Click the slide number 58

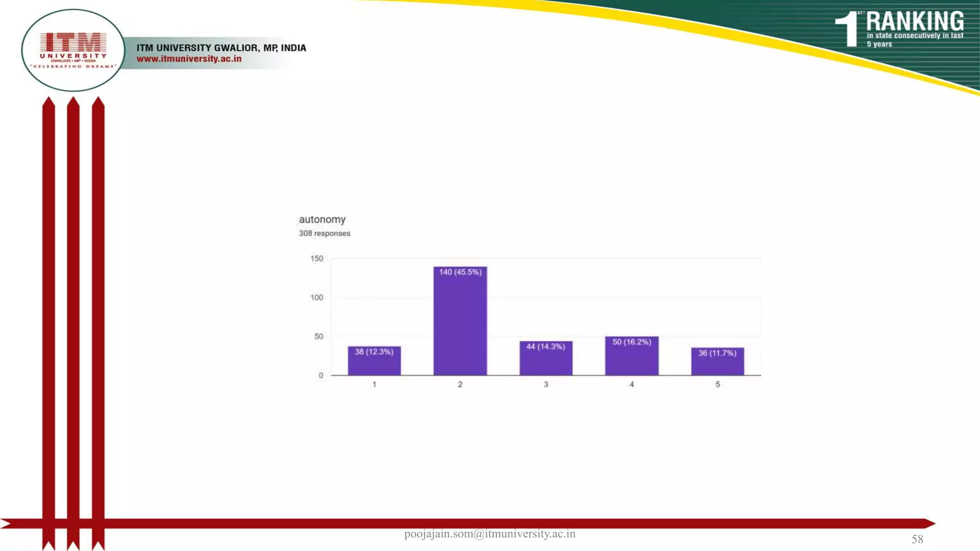917,540
